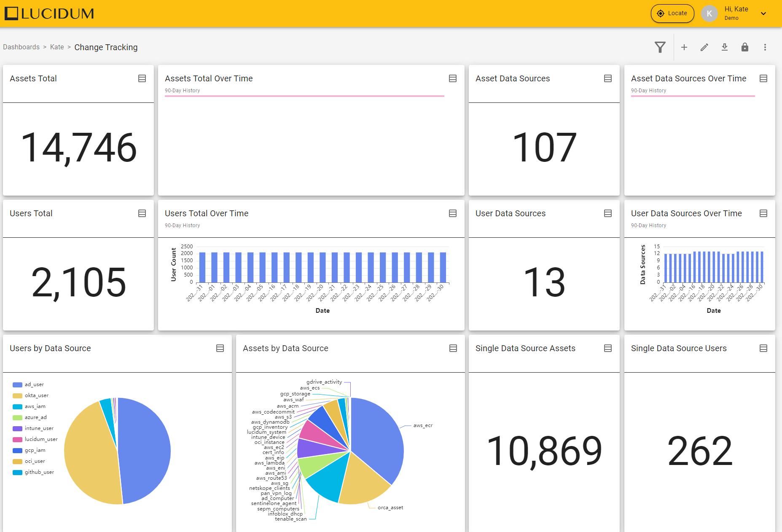Open Users Total card menu icon

(x=142, y=213)
